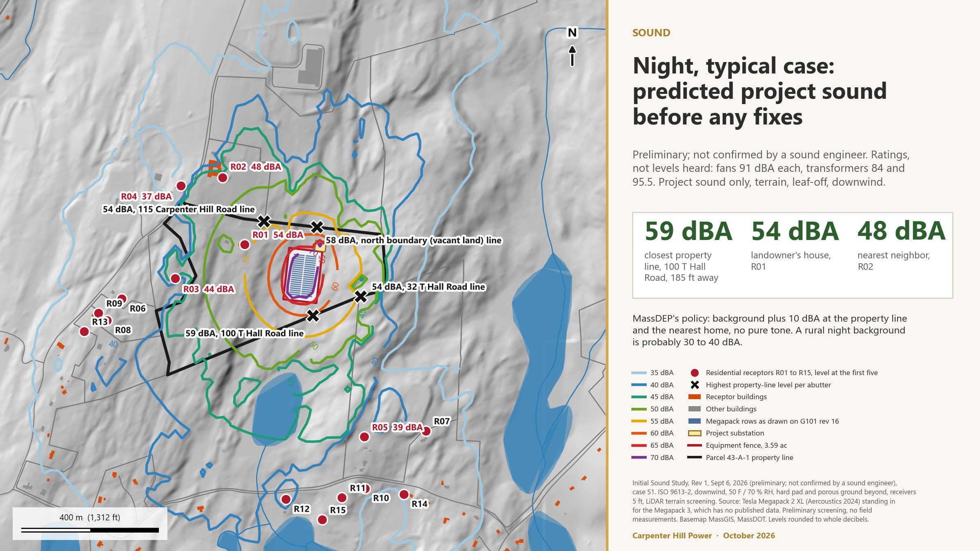980x551 pixels.
Task: Click the 55 dBA yellow legend swatch
Action: (639, 421)
